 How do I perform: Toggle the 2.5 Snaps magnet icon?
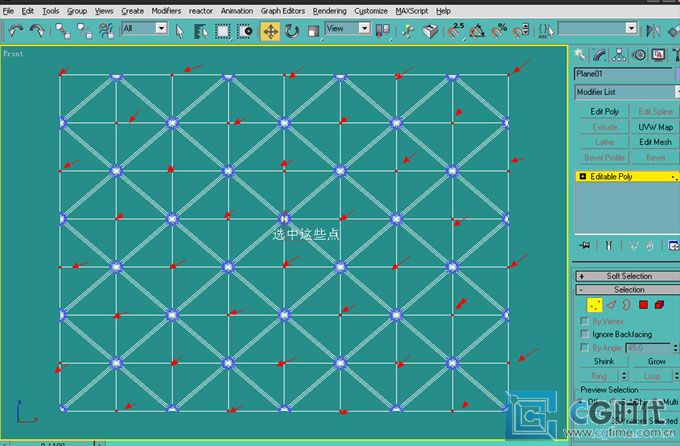coord(456,31)
